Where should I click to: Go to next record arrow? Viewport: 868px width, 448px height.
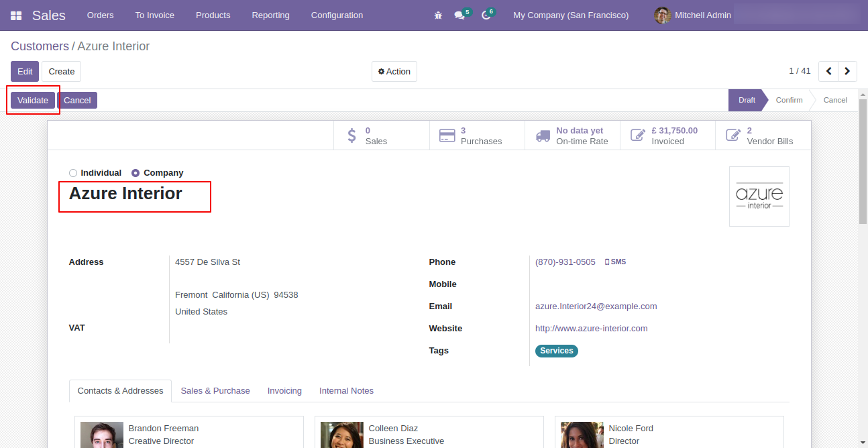tap(848, 71)
